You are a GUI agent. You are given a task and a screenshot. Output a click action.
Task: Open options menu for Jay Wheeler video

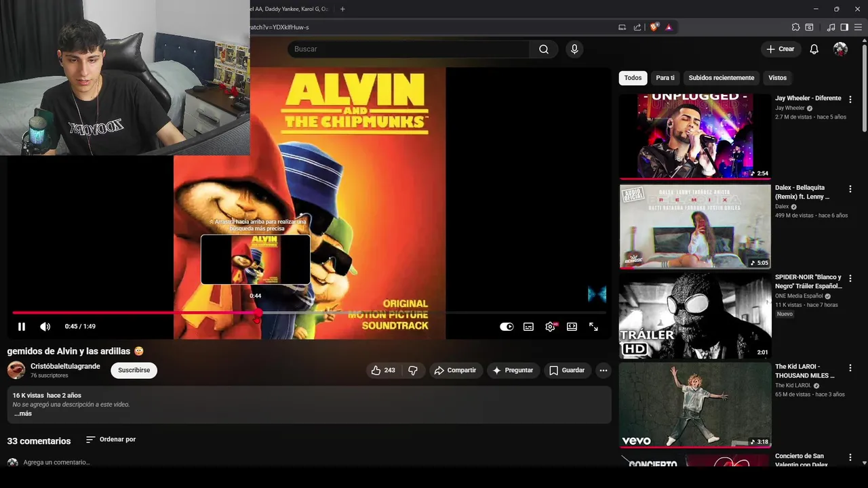[x=850, y=99]
